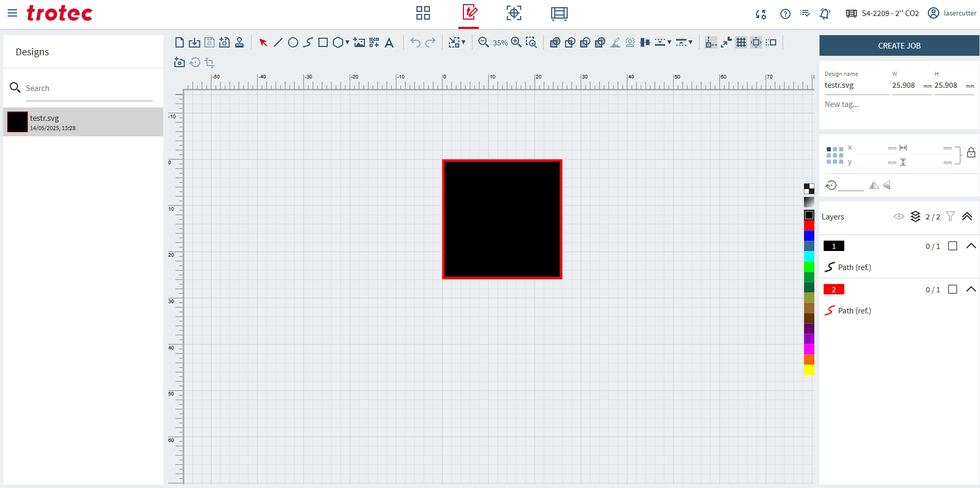The width and height of the screenshot is (980, 488).
Task: Open the notifications bell
Action: tap(825, 14)
